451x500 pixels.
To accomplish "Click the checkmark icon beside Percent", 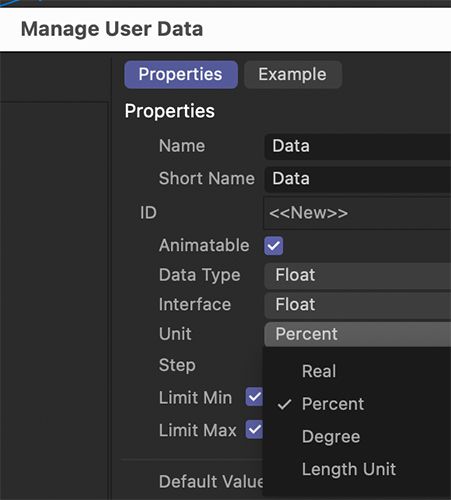I will coord(285,404).
